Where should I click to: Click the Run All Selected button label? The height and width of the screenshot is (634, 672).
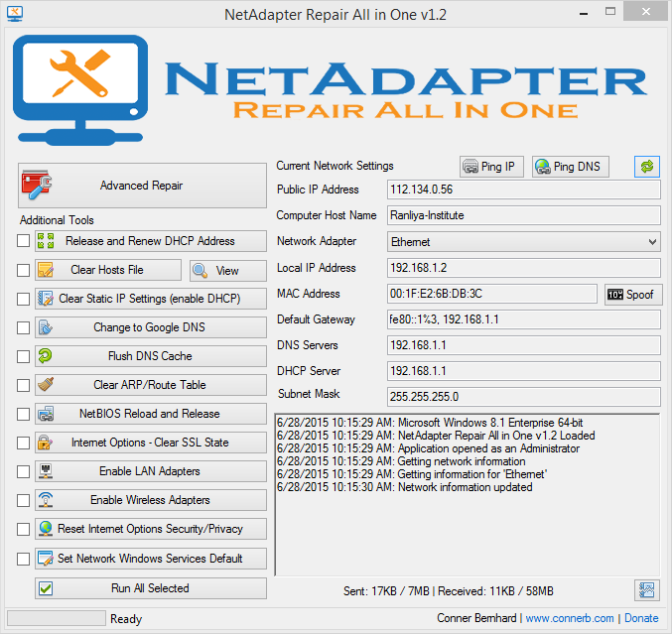coord(150,588)
